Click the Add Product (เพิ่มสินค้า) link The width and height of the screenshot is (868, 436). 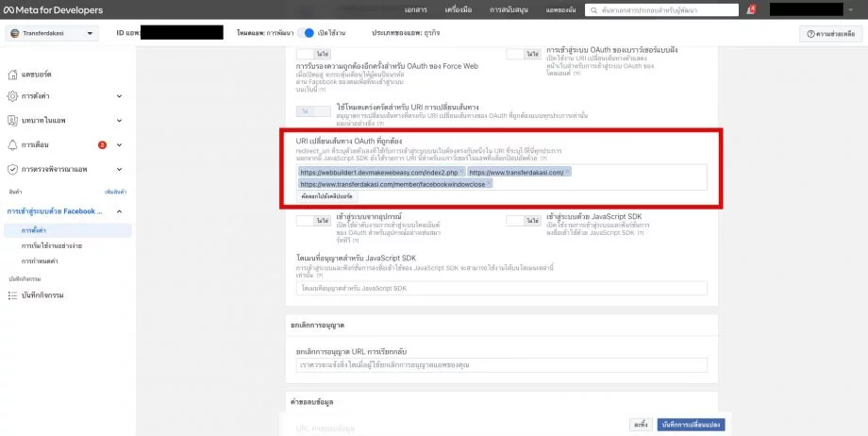pos(116,192)
